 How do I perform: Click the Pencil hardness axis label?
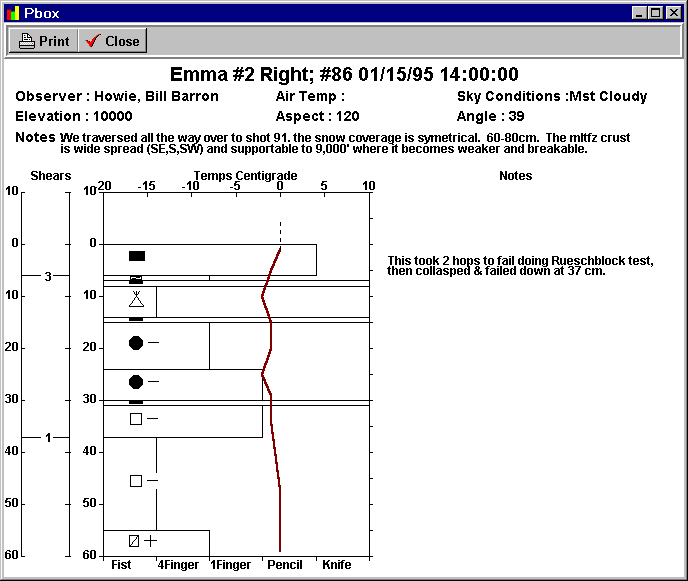pyautogui.click(x=285, y=565)
